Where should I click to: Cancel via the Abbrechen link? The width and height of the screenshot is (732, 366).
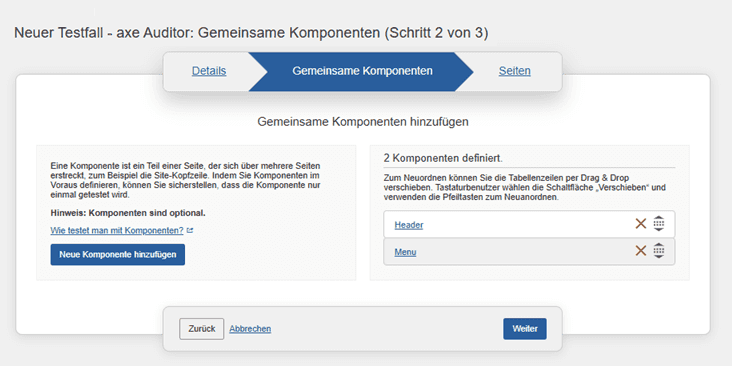(x=250, y=329)
